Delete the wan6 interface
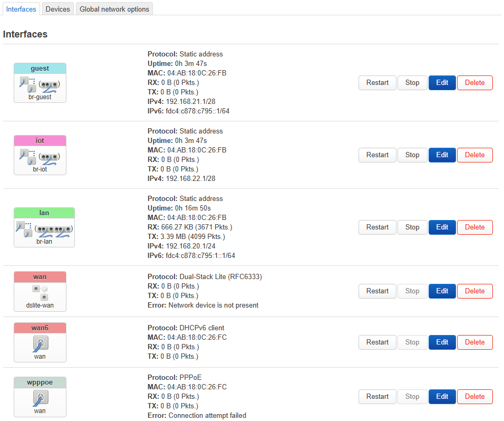 [475, 342]
